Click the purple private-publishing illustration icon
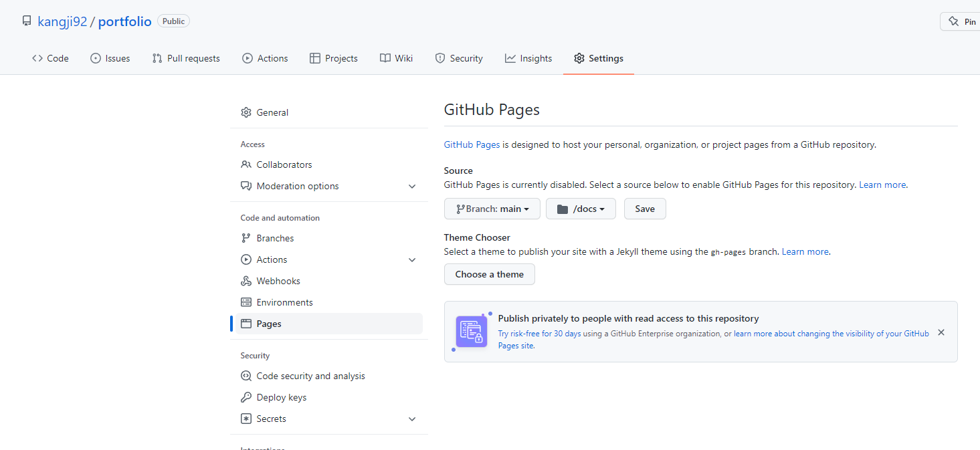Image resolution: width=980 pixels, height=450 pixels. (472, 332)
